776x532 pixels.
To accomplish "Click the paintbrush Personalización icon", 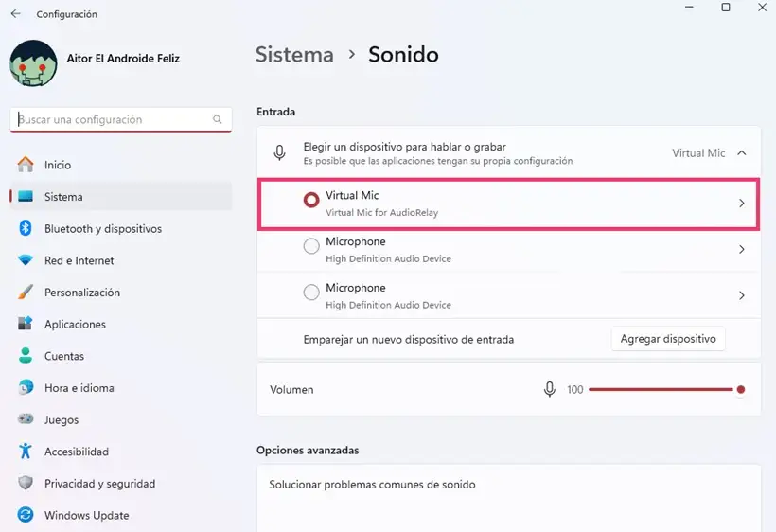I will 26,292.
